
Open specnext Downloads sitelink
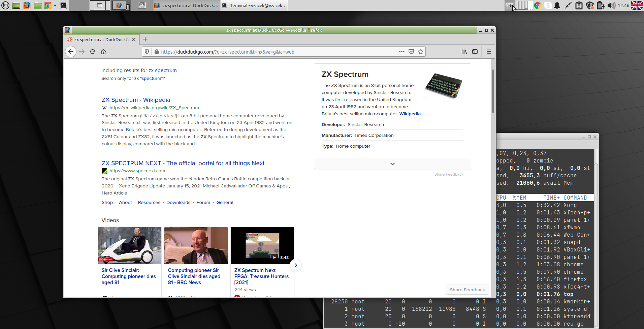click(178, 203)
